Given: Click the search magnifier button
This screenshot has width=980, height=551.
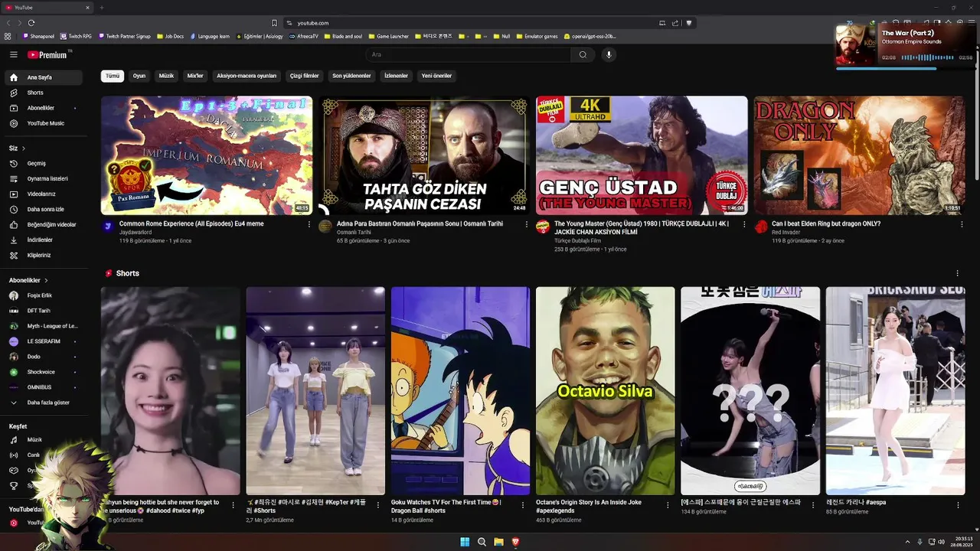Looking at the screenshot, I should coord(583,54).
